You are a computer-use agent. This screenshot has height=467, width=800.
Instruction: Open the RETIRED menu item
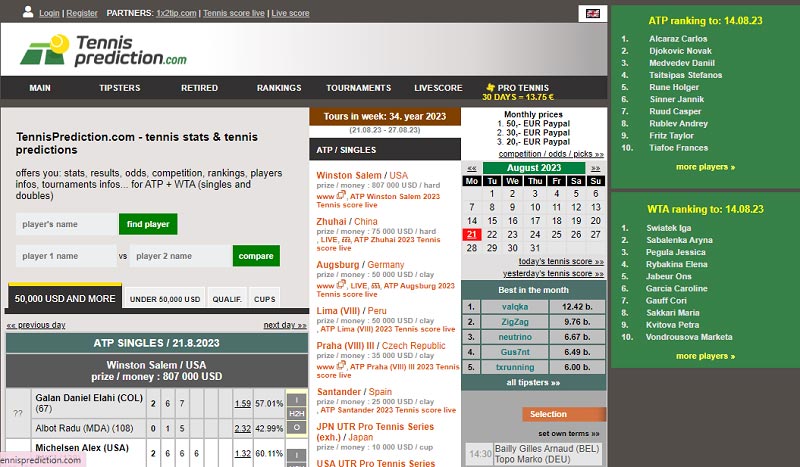(199, 88)
